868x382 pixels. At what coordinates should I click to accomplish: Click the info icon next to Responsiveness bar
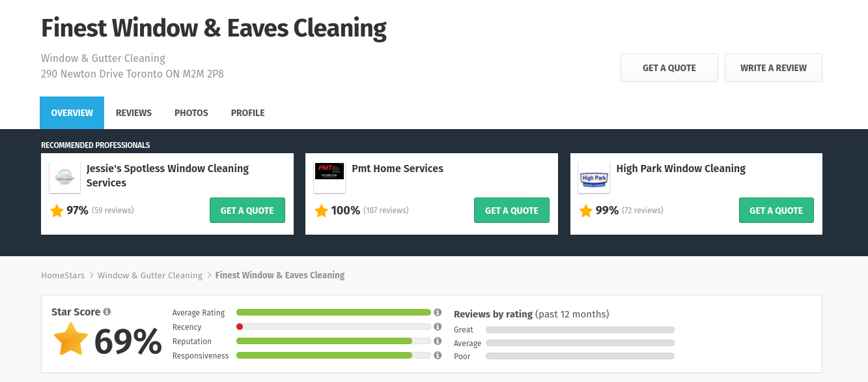coord(438,355)
